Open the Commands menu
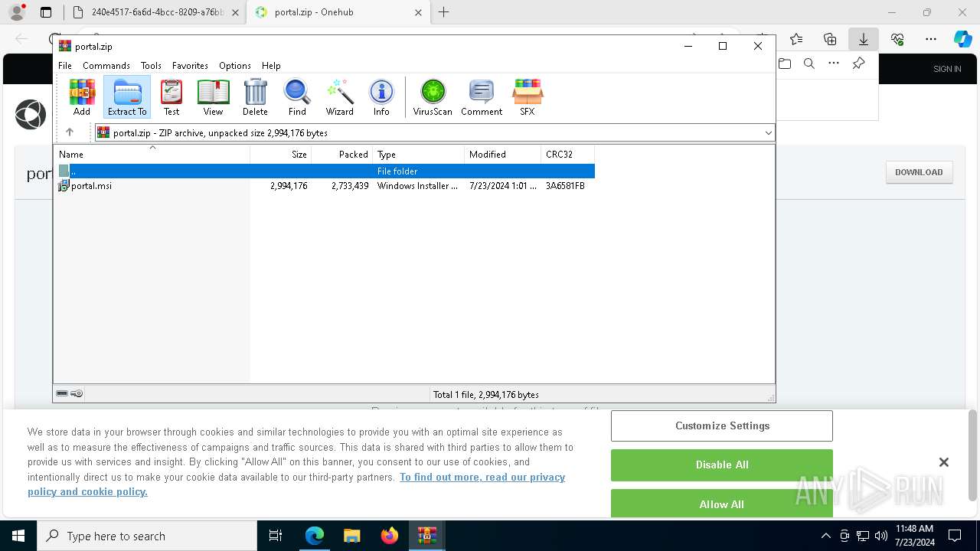980x551 pixels. [106, 66]
